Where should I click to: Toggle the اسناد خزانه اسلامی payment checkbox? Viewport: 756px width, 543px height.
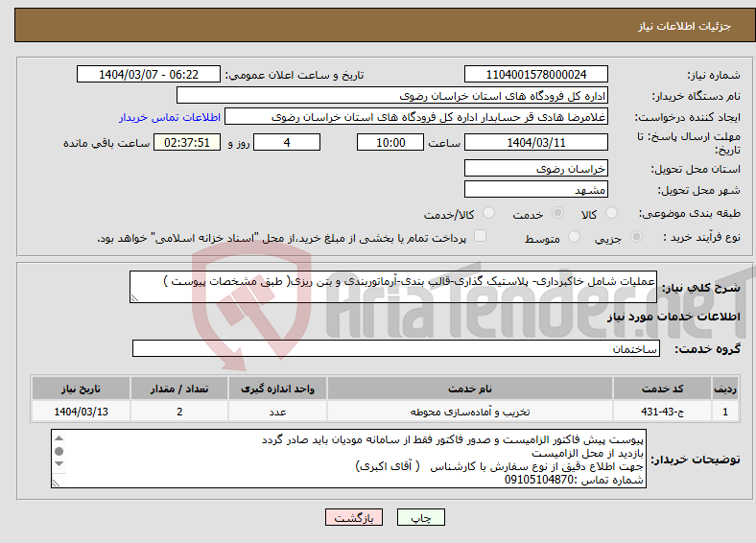[x=481, y=236]
